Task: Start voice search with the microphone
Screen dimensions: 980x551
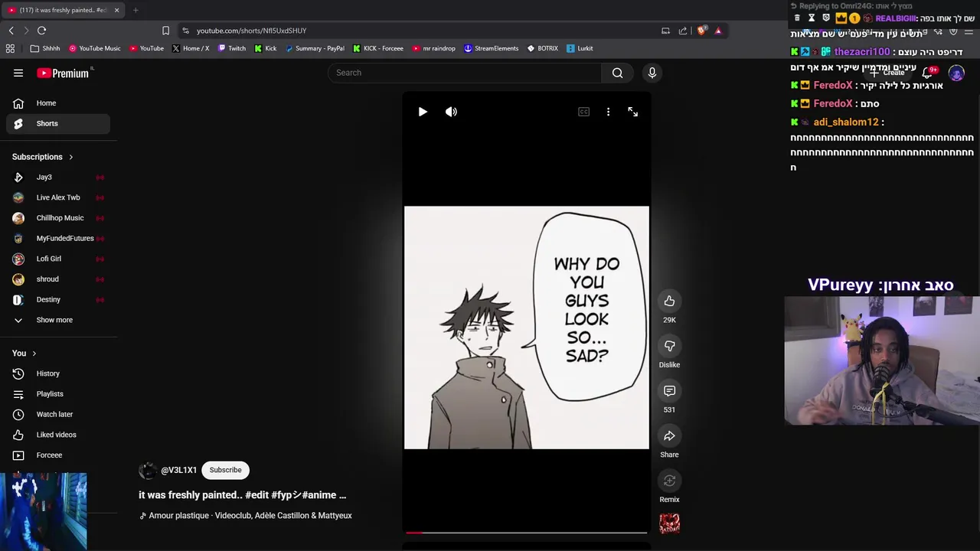Action: coord(652,73)
